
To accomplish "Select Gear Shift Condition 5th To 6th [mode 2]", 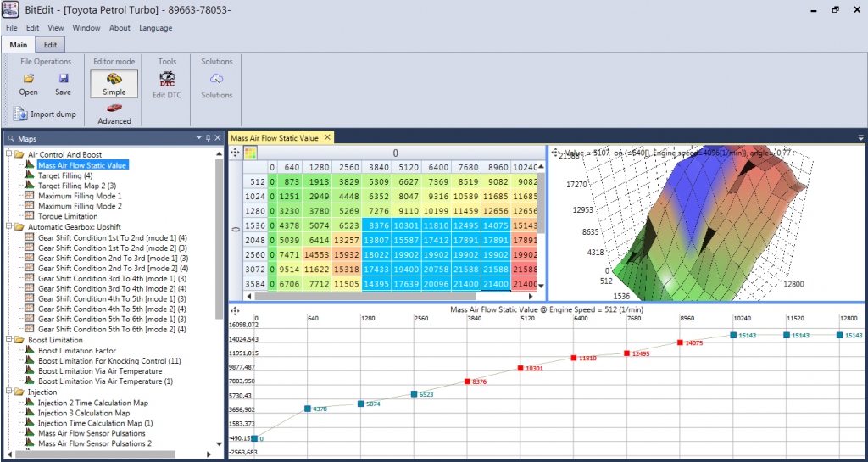I will (113, 329).
